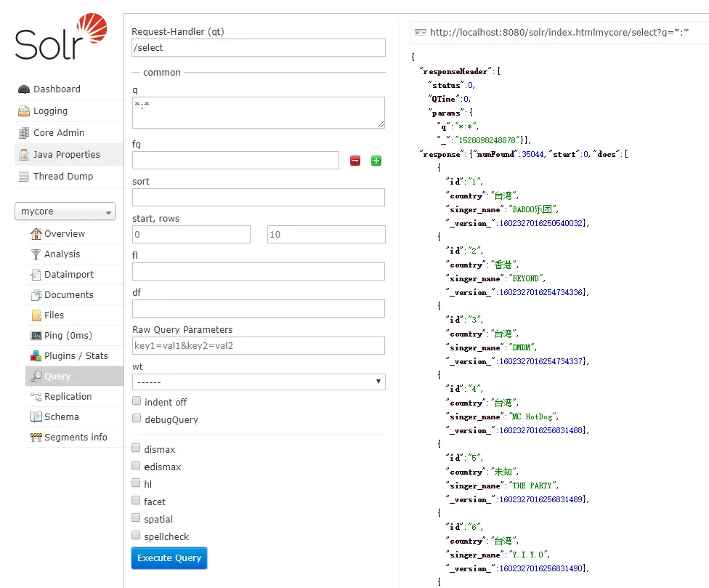The width and height of the screenshot is (709, 588).
Task: Click the Plugins / Stats blocks icon
Action: 36,356
